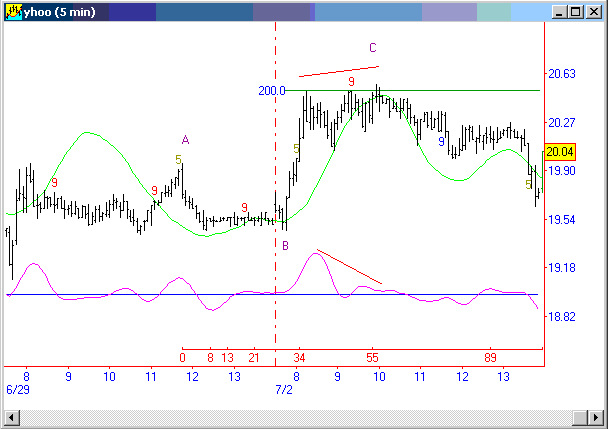Click the blue 200.0 level label
Viewport: 608px width, 429px height.
coord(271,91)
